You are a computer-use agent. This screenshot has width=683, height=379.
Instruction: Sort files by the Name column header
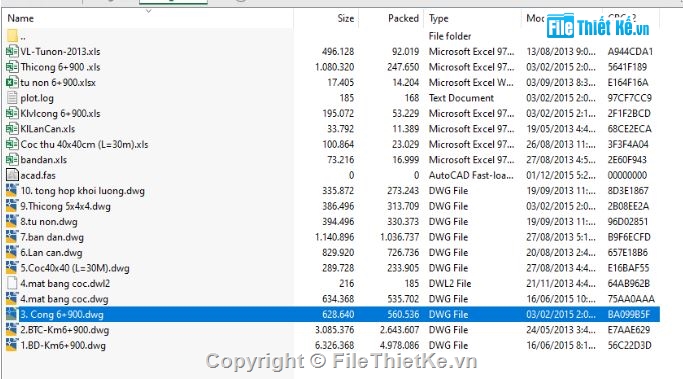pos(20,18)
